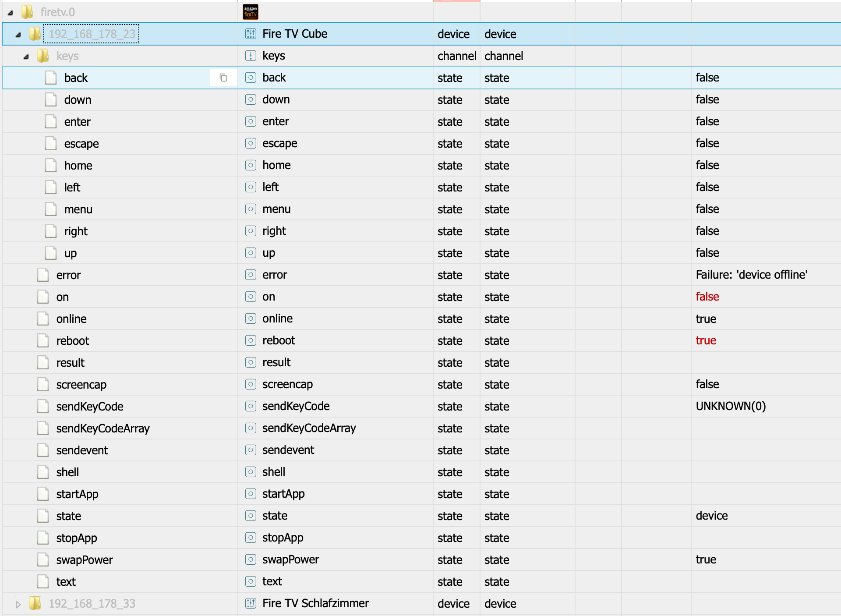Click the UNKNOWN(0) value of sendKeyCode
Image resolution: width=841 pixels, height=616 pixels.
731,406
